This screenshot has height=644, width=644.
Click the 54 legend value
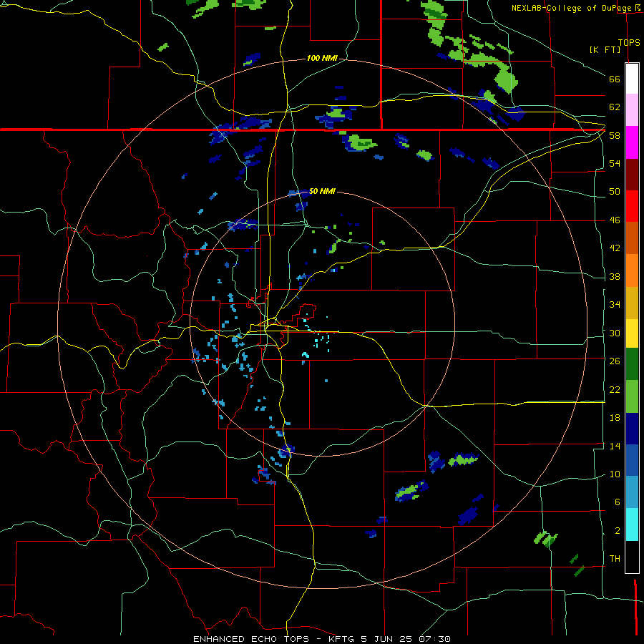[615, 163]
